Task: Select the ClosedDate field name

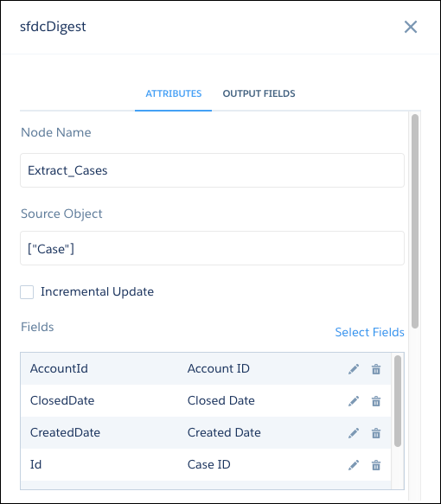Action: [x=62, y=400]
